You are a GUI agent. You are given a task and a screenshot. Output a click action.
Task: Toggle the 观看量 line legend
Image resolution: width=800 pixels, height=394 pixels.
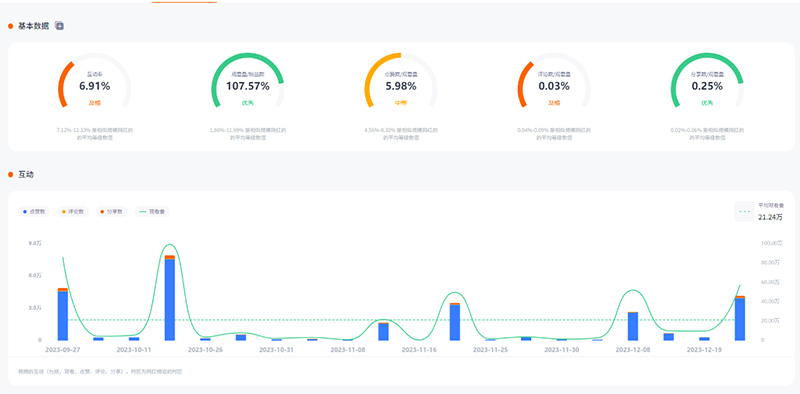[152, 211]
